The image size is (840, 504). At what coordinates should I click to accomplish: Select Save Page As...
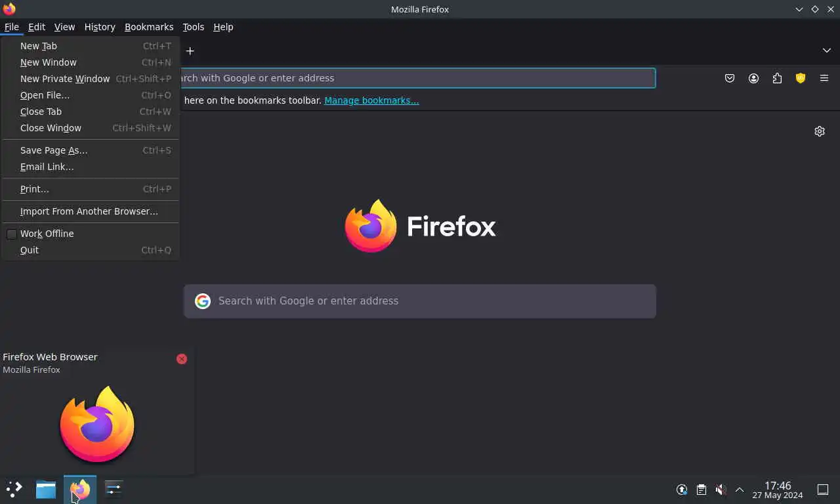[91, 150]
